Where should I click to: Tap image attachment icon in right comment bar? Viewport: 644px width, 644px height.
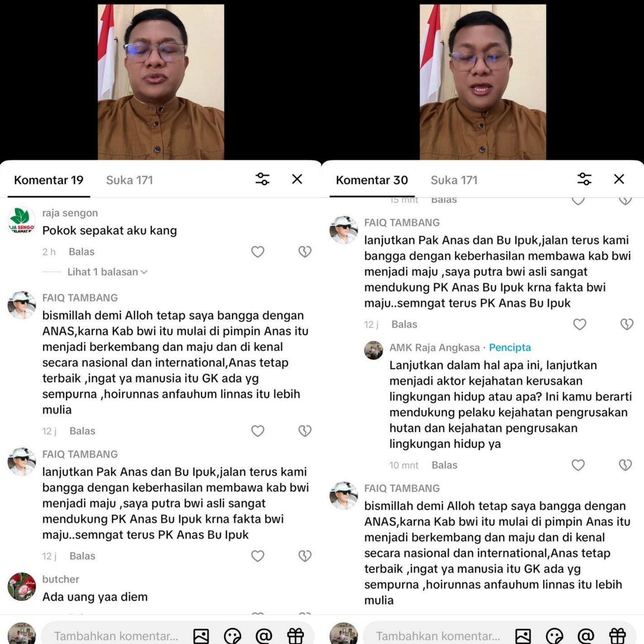coord(523,636)
